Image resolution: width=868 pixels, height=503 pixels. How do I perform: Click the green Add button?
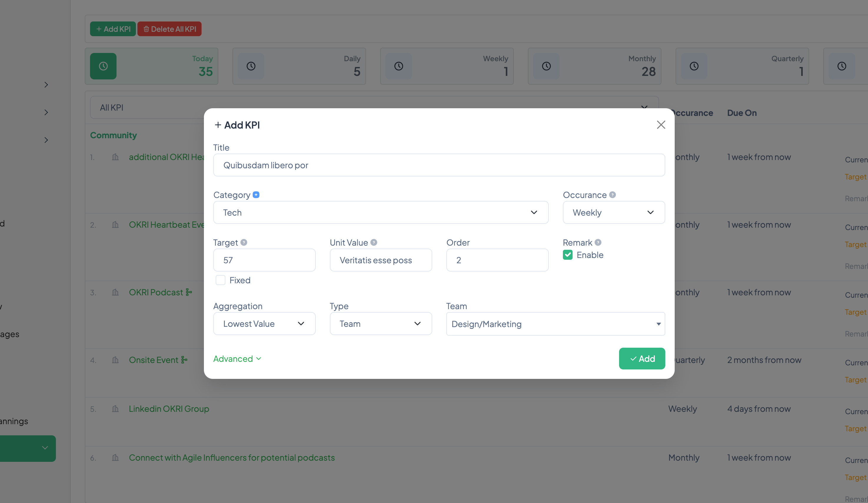(642, 358)
